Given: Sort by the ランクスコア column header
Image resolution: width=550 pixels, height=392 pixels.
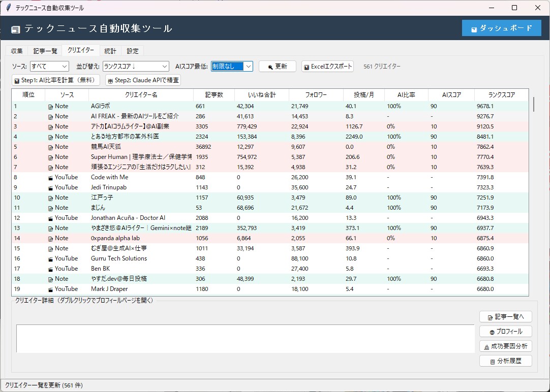Looking at the screenshot, I should click(x=502, y=95).
